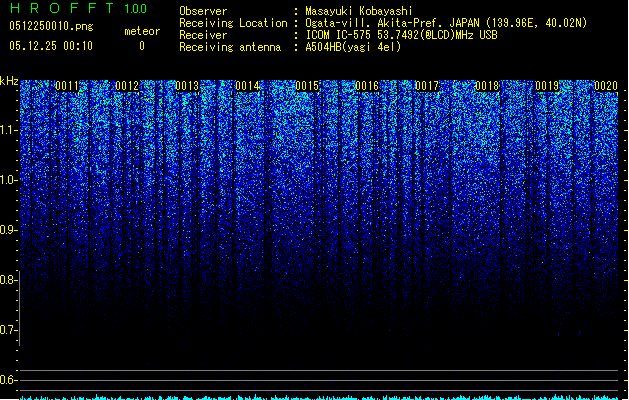Click the 0017 time marker
This screenshot has width=629, height=400.
click(x=427, y=86)
